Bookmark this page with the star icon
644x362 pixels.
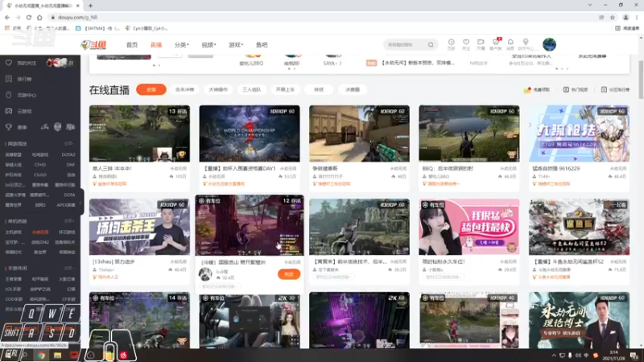click(x=613, y=17)
